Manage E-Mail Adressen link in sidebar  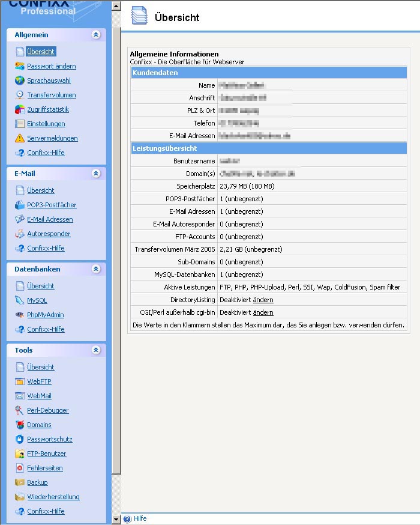[50, 219]
